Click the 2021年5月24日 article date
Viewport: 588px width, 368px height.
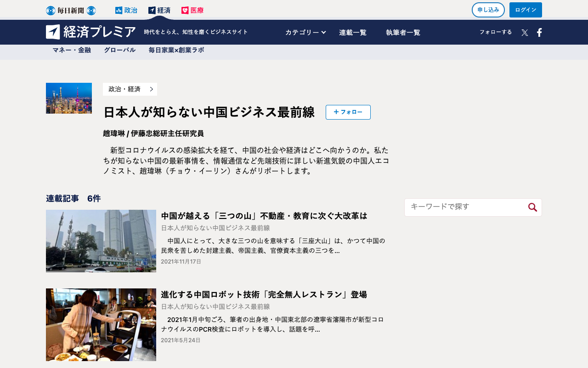(x=181, y=340)
